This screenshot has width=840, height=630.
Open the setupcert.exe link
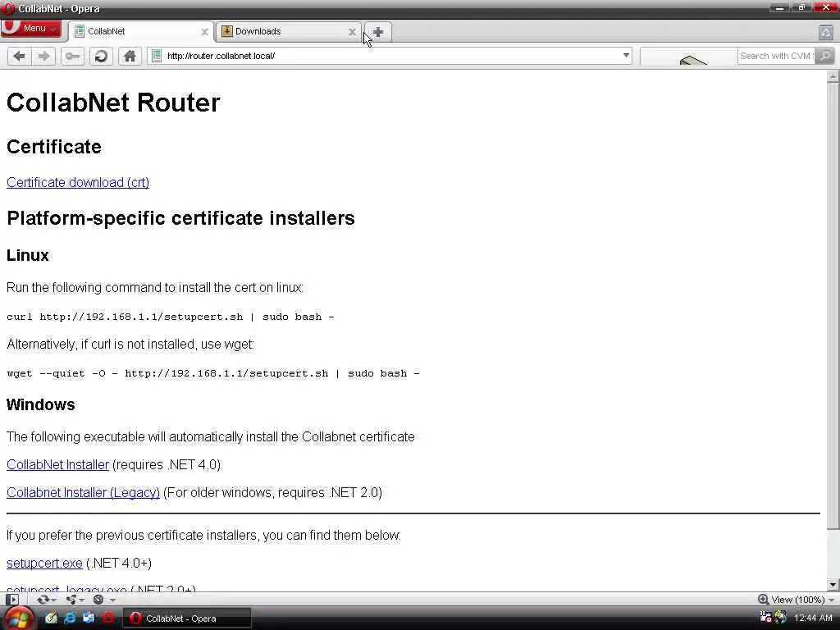pyautogui.click(x=44, y=563)
